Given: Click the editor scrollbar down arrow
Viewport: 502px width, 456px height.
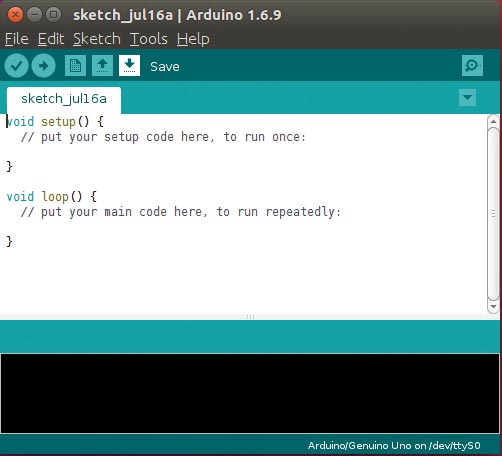Looking at the screenshot, I should coord(493,307).
